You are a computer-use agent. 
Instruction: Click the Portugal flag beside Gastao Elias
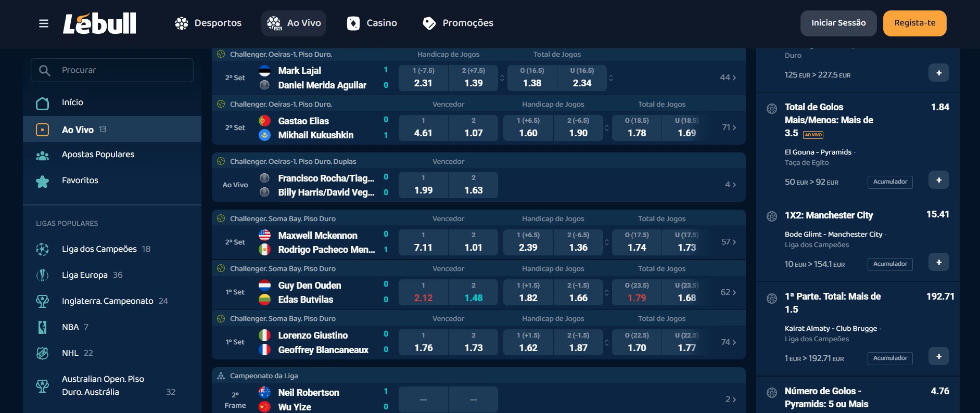pos(264,121)
